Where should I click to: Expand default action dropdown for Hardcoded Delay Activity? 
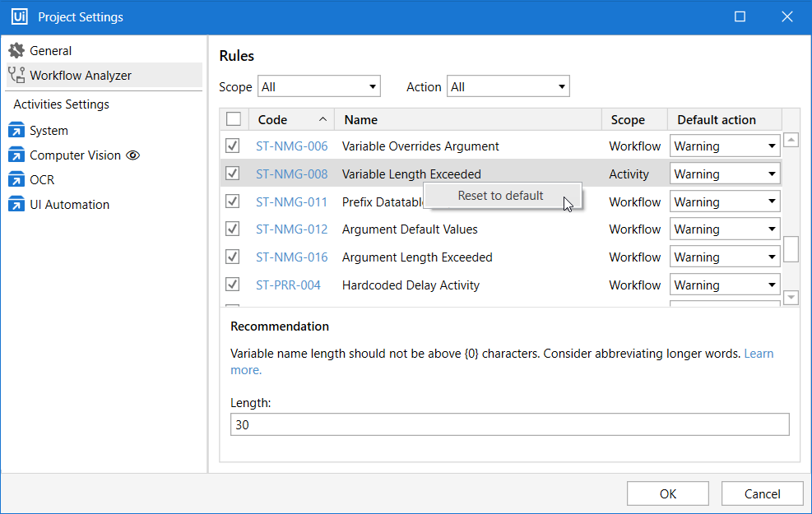pyautogui.click(x=725, y=285)
